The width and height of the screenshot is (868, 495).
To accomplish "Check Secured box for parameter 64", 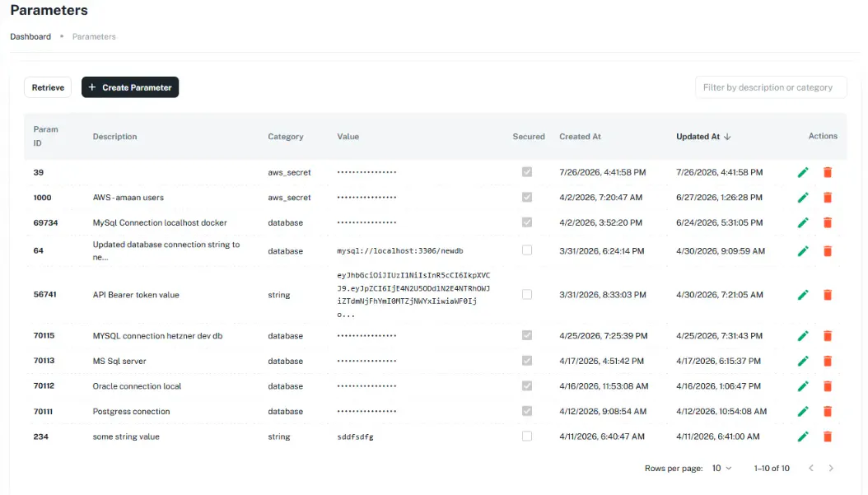I will pyautogui.click(x=527, y=250).
